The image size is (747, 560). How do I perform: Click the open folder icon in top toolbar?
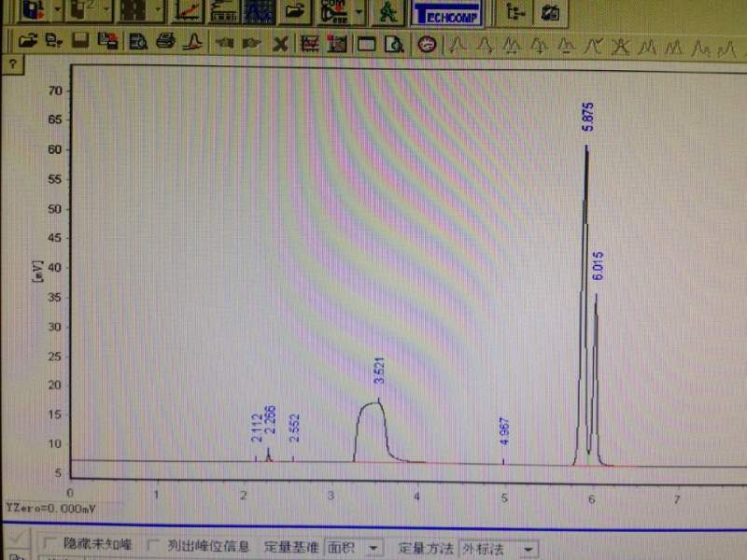(x=295, y=11)
